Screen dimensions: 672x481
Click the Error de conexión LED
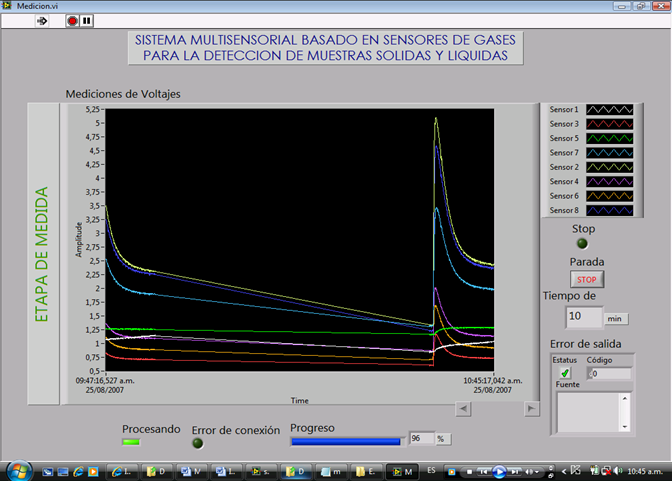tap(197, 443)
